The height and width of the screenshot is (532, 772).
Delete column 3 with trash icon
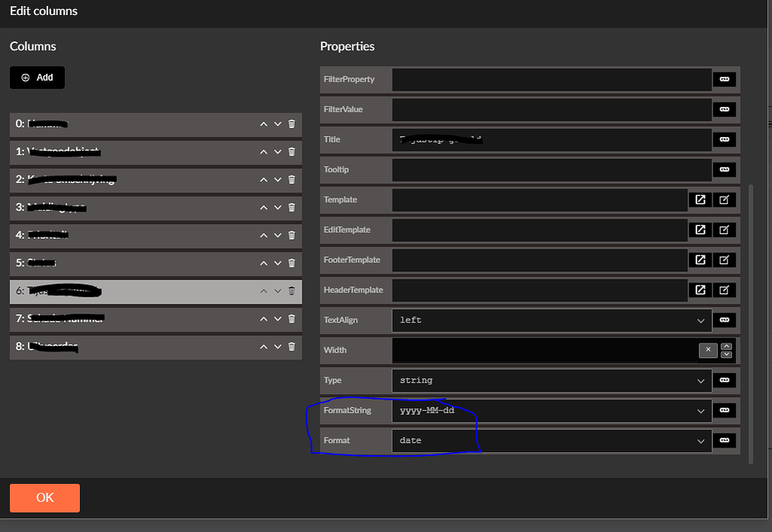point(292,207)
